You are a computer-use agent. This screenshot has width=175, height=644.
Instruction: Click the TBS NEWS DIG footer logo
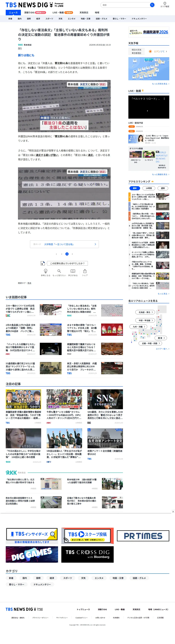tap(24, 609)
